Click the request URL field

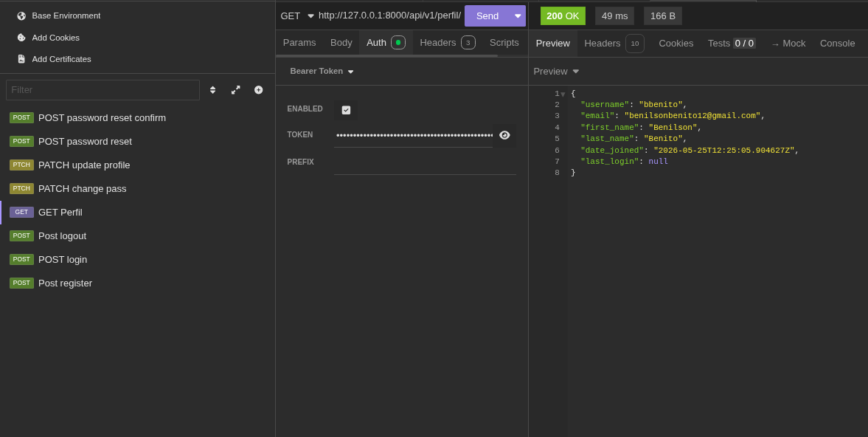point(389,16)
